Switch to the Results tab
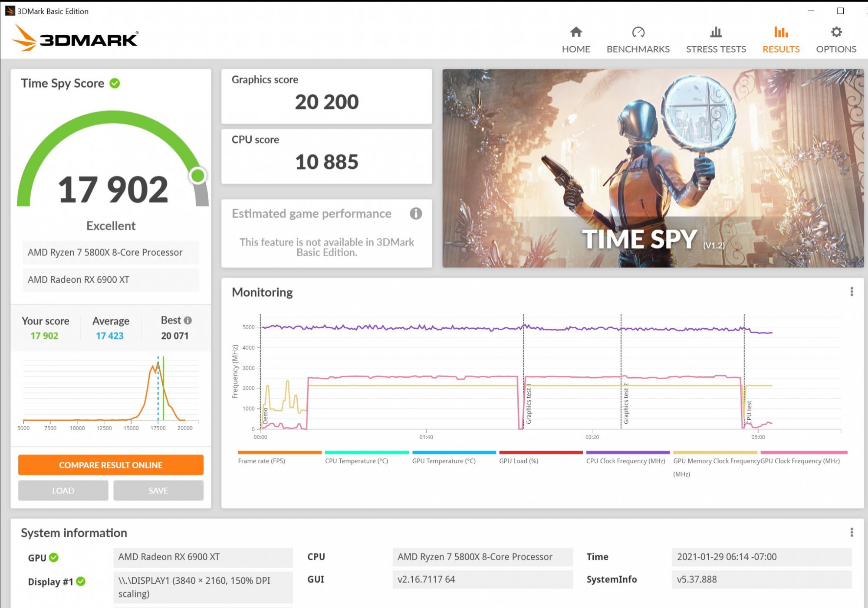The width and height of the screenshot is (868, 608). [x=781, y=49]
